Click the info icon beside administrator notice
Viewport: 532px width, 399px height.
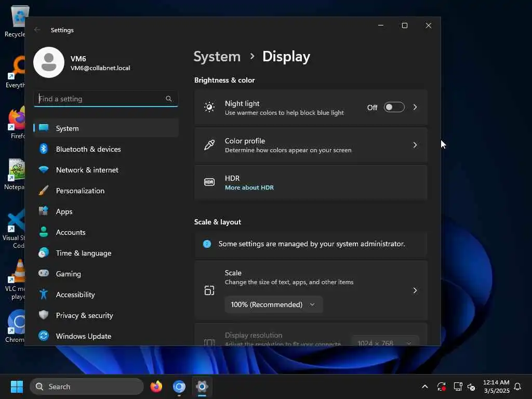click(x=207, y=244)
